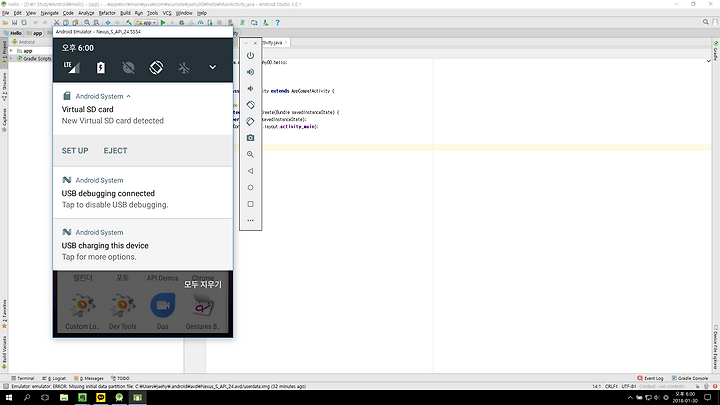Open the app run configuration dropdown
Screen dimensions: 720x405
146,22
